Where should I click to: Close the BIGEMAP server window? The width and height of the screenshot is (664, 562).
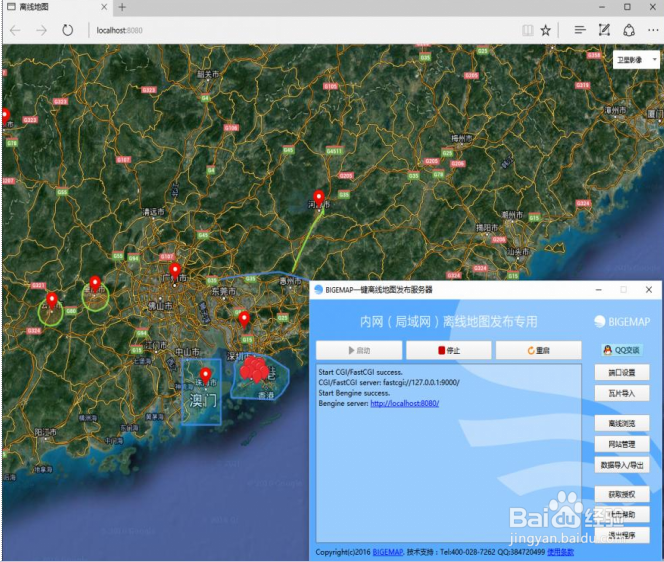[x=648, y=290]
